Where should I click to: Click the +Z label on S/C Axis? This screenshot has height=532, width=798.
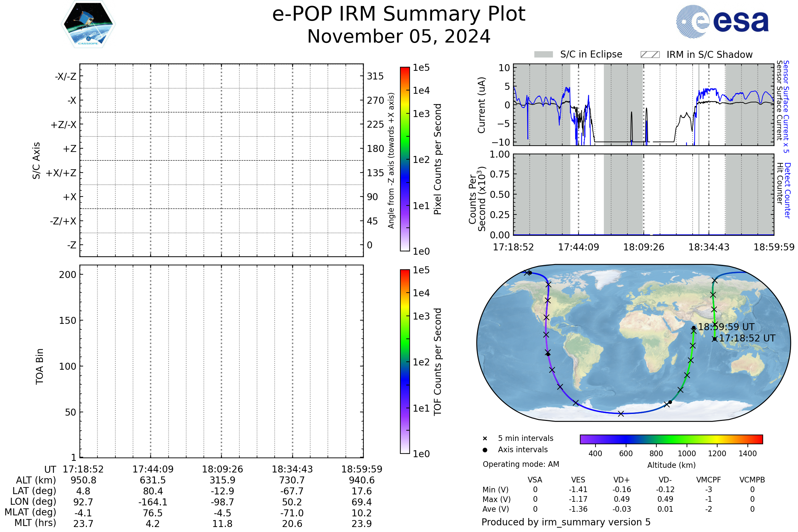click(x=69, y=149)
